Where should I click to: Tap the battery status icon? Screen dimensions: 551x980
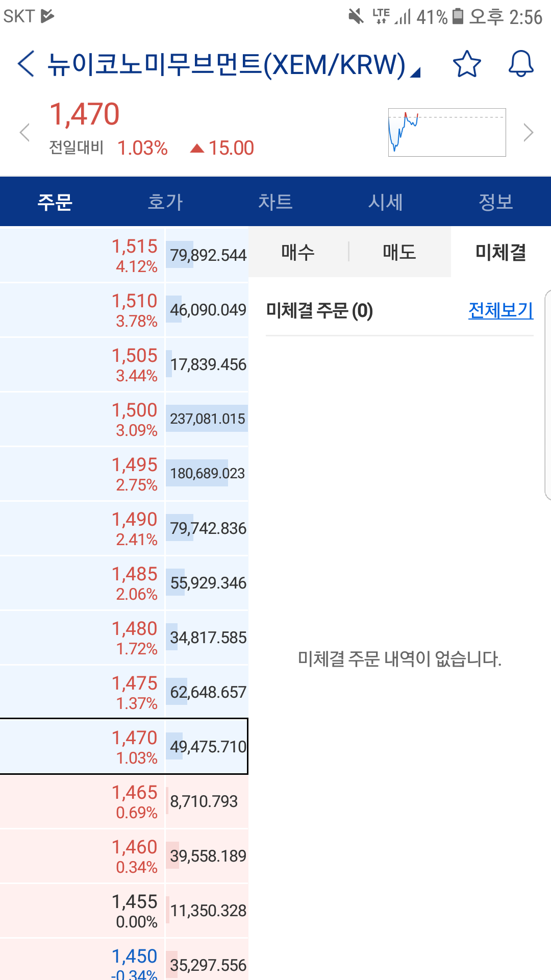pyautogui.click(x=458, y=16)
